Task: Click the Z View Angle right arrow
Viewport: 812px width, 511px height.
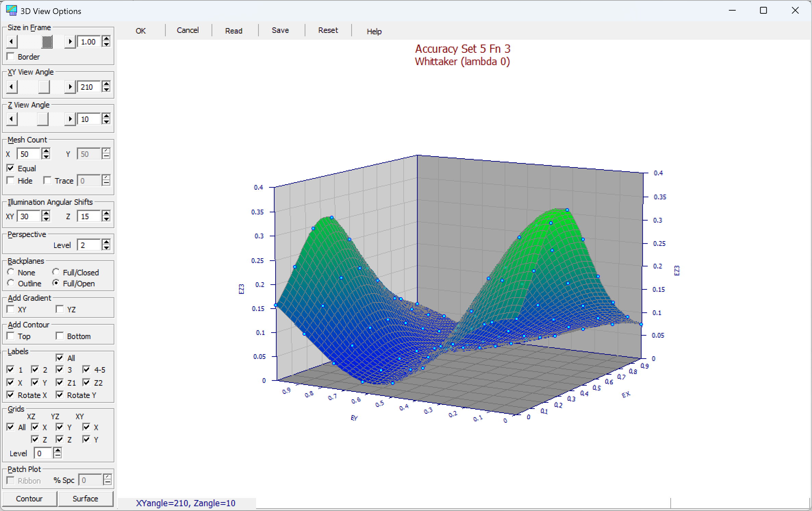Action: pos(70,119)
